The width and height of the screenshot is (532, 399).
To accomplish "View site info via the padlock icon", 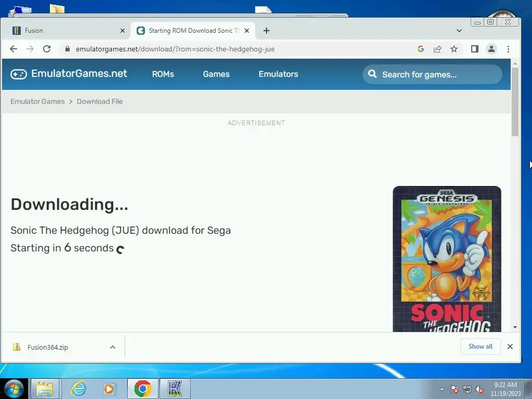I will click(67, 49).
